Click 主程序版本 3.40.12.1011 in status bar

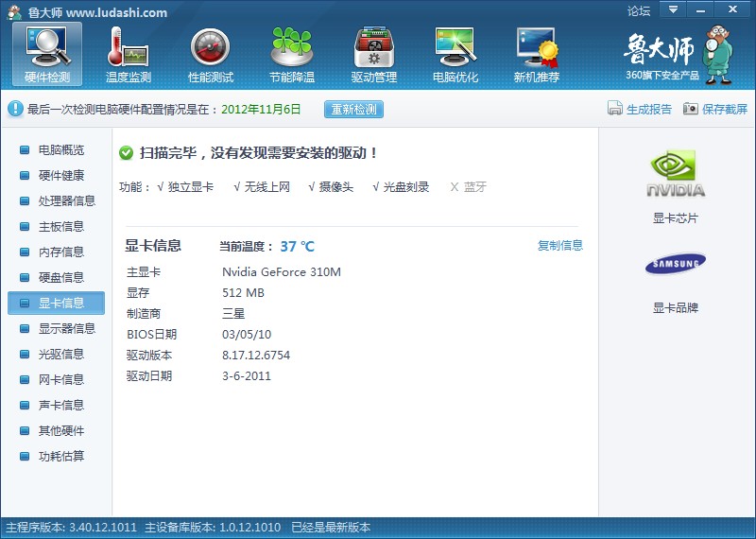72,528
